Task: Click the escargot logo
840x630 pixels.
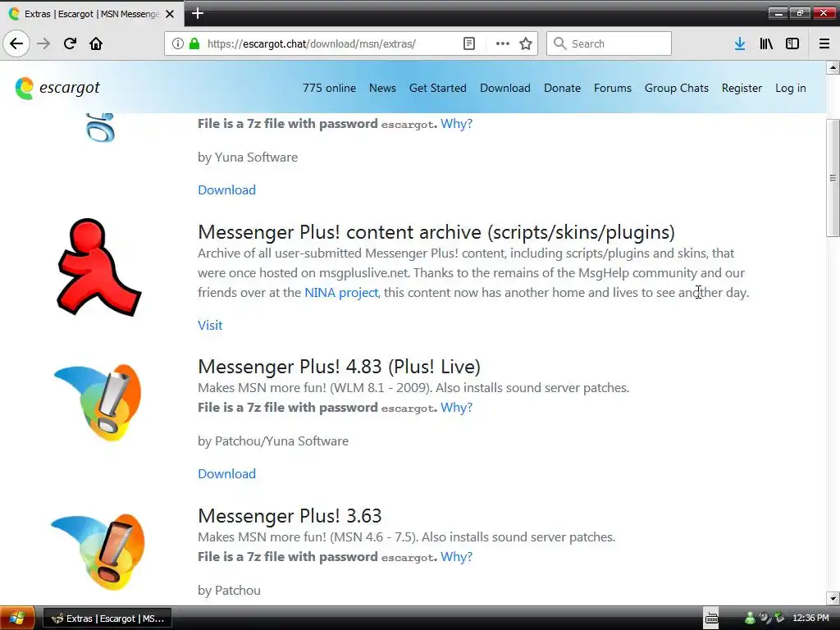Action: (x=57, y=88)
